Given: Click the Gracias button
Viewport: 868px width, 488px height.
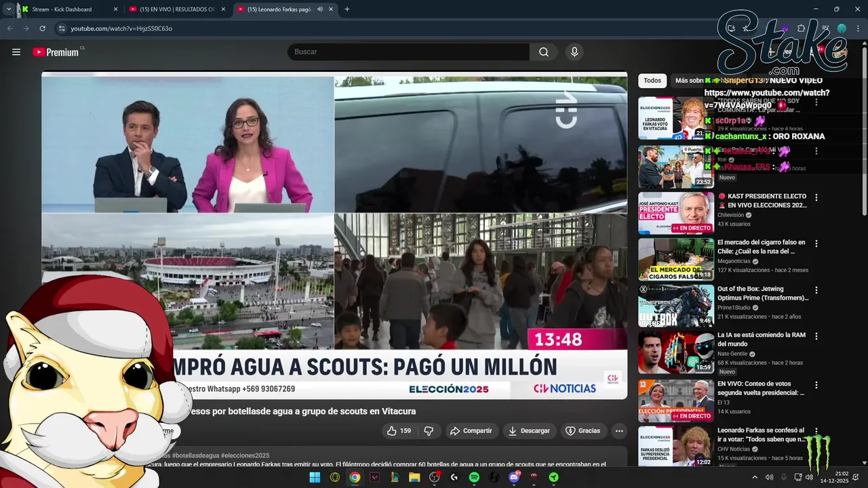Looking at the screenshot, I should 583,430.
